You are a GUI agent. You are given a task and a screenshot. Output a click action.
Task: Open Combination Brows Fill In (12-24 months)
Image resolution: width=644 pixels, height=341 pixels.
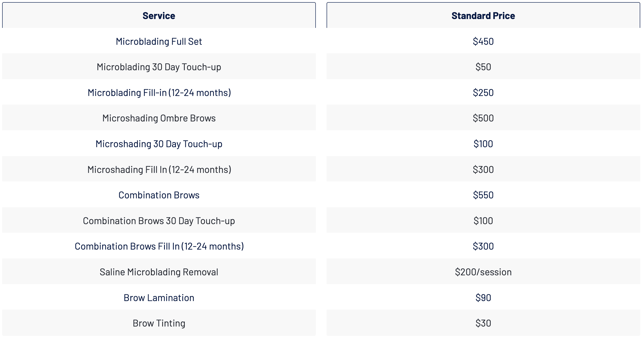click(159, 246)
